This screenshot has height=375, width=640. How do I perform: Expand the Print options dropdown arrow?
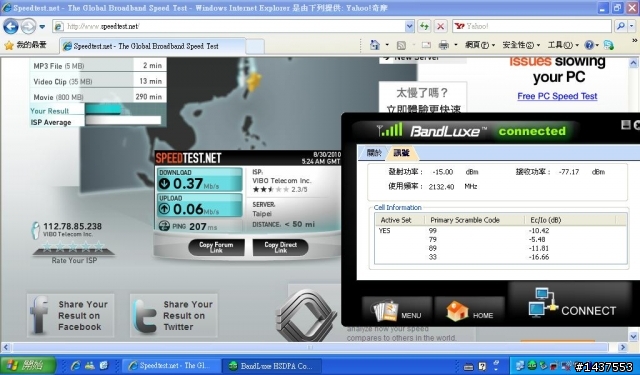click(x=456, y=45)
